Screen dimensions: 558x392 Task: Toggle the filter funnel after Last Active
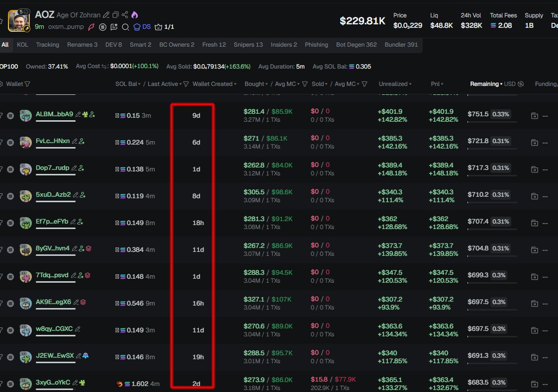(x=186, y=84)
